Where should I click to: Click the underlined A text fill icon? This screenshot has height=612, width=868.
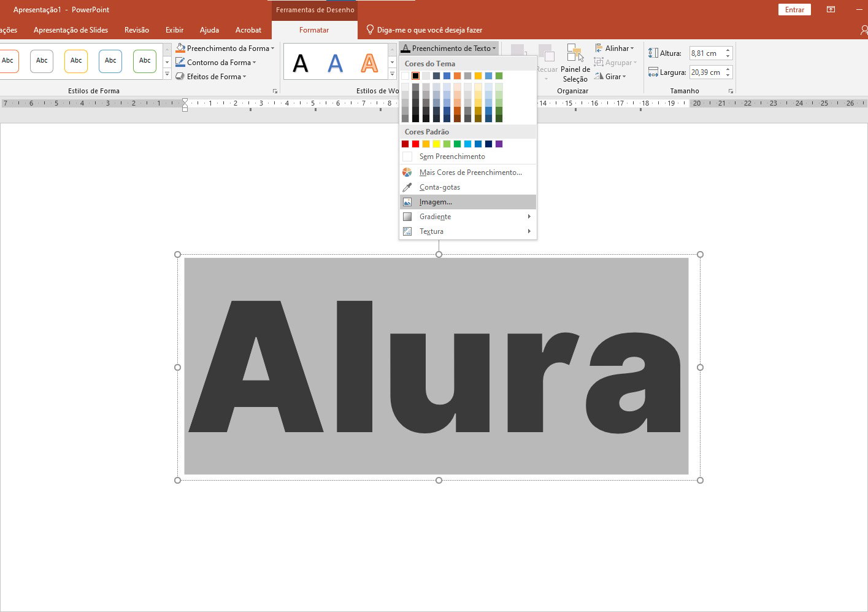[405, 48]
